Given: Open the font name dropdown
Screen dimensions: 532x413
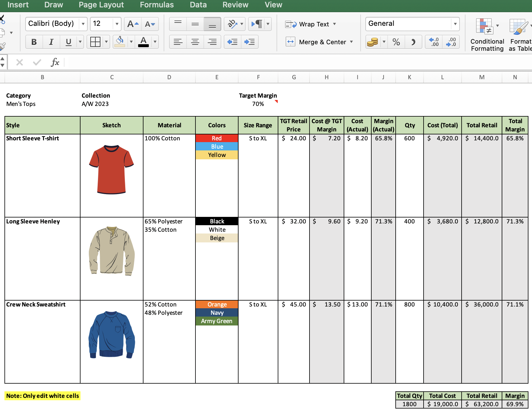Looking at the screenshot, I should point(83,24).
